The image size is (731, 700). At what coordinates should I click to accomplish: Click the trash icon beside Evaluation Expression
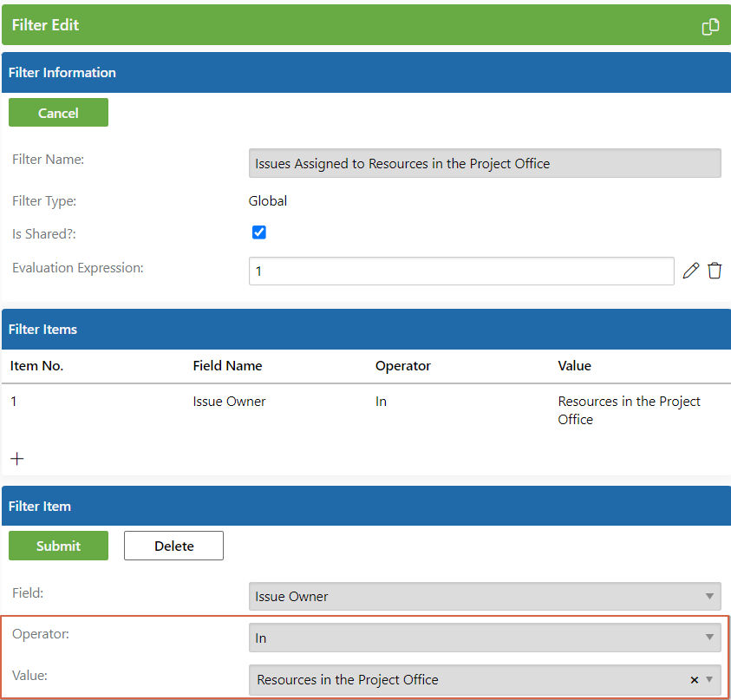pyautogui.click(x=715, y=271)
